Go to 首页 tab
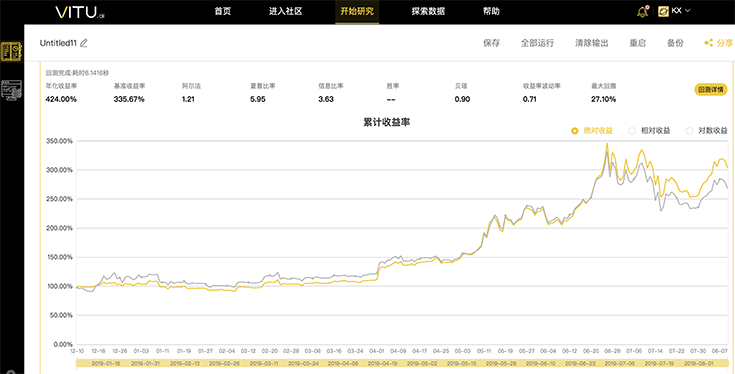Screen dimensions: 735x374 223,11
